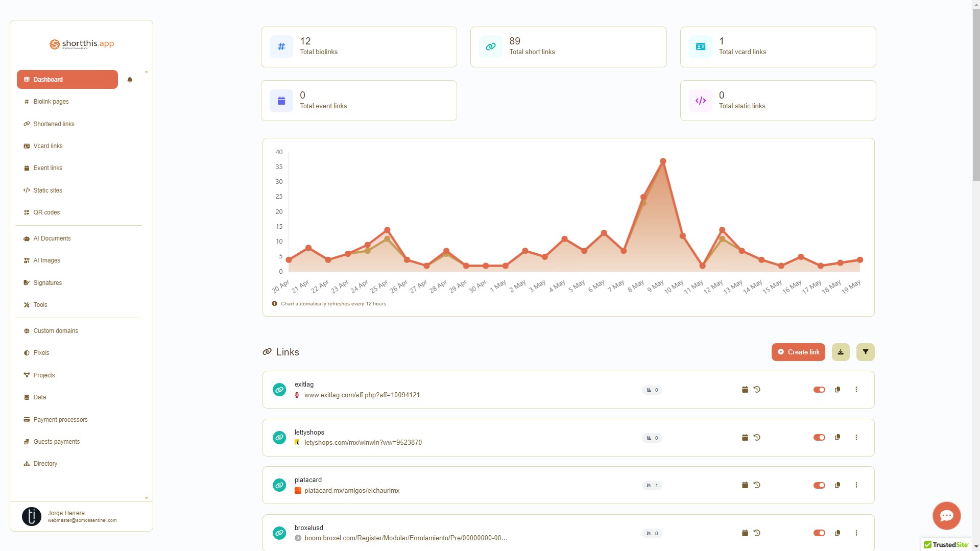The image size is (980, 551).
Task: Open the options menu for lettyshops
Action: pos(856,437)
